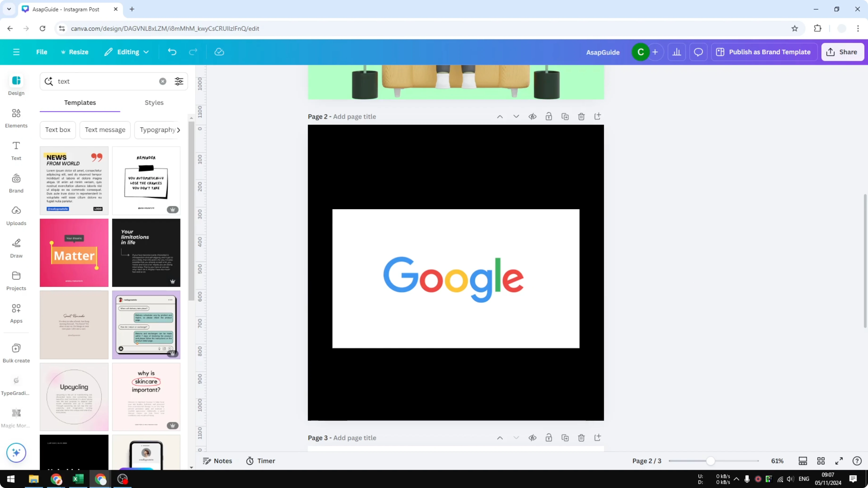Select the Draw sidebar tool
The height and width of the screenshot is (488, 868).
(x=16, y=248)
